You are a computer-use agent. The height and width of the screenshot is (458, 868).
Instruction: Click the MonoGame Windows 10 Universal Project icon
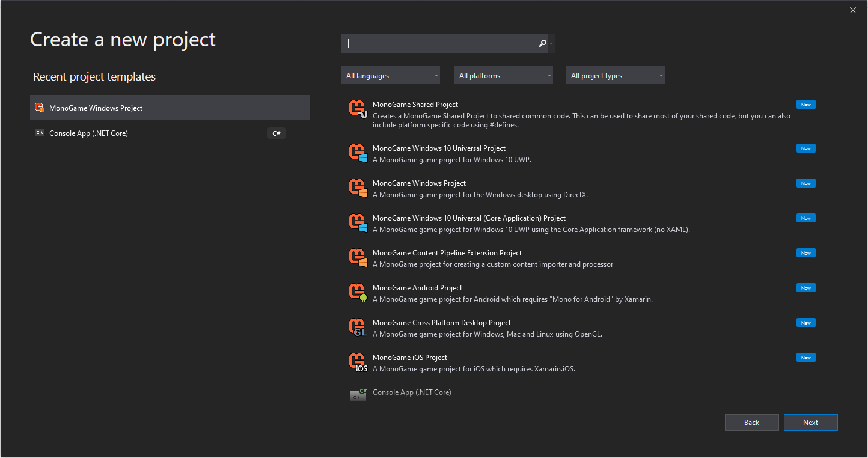[x=358, y=153]
